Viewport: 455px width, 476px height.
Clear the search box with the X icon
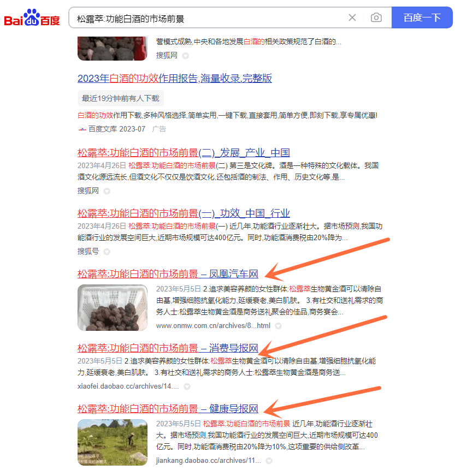(x=352, y=17)
